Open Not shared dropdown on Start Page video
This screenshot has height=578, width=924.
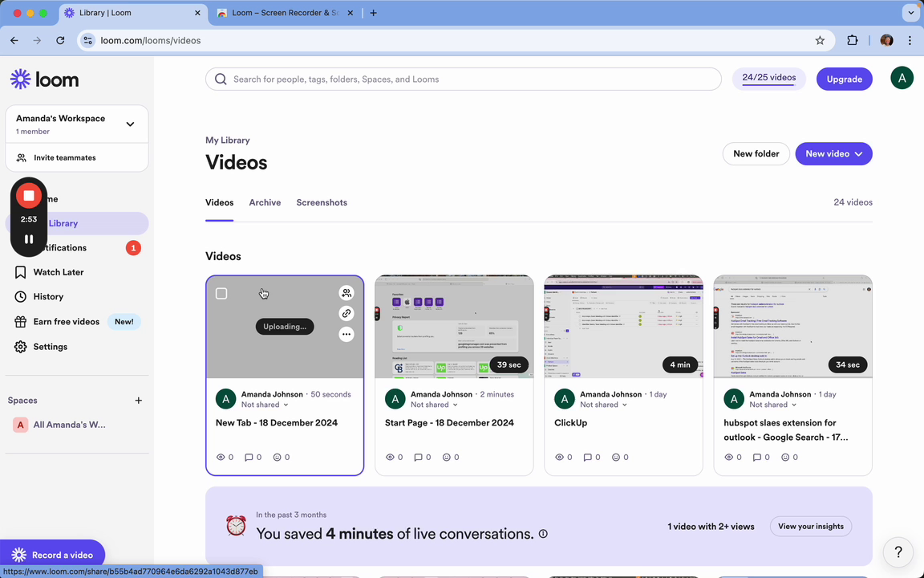click(x=434, y=405)
